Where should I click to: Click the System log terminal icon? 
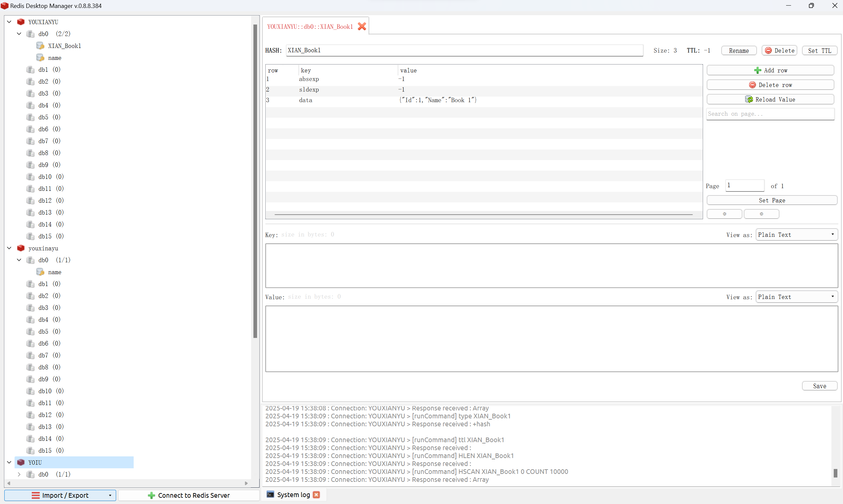270,494
